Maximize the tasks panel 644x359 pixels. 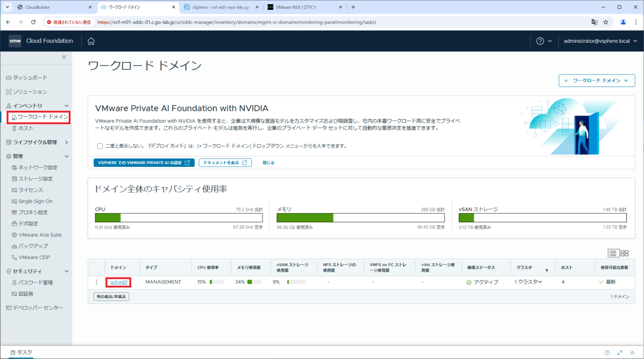(619, 353)
